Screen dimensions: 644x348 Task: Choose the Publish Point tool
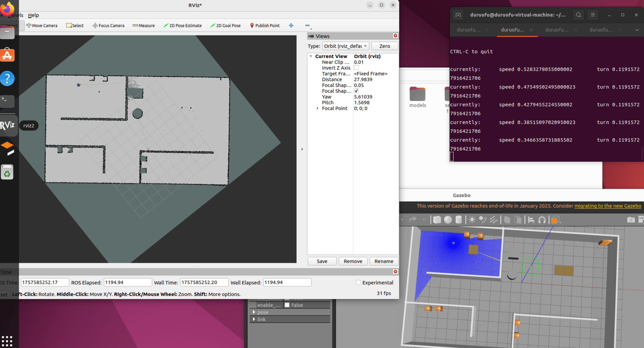coord(265,25)
